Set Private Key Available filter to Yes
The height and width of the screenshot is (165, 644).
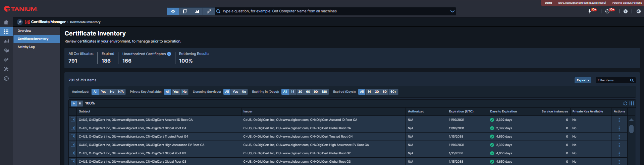(176, 92)
